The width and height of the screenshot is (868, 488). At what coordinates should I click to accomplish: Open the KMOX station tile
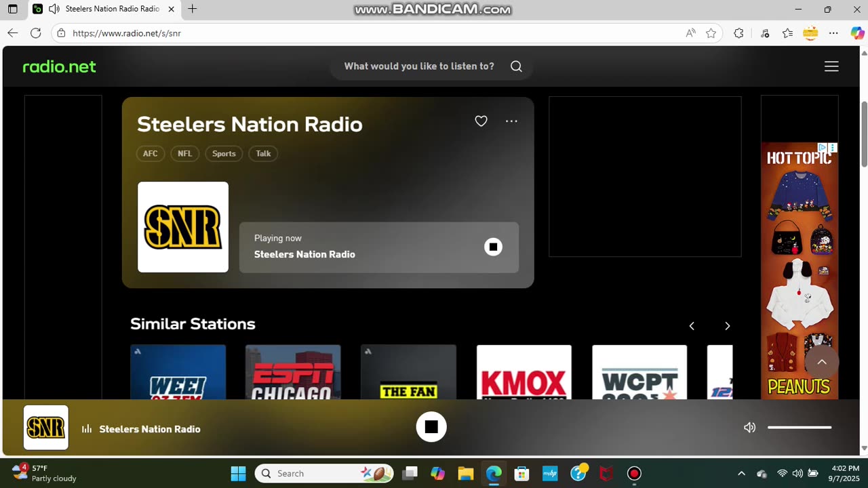[524, 372]
